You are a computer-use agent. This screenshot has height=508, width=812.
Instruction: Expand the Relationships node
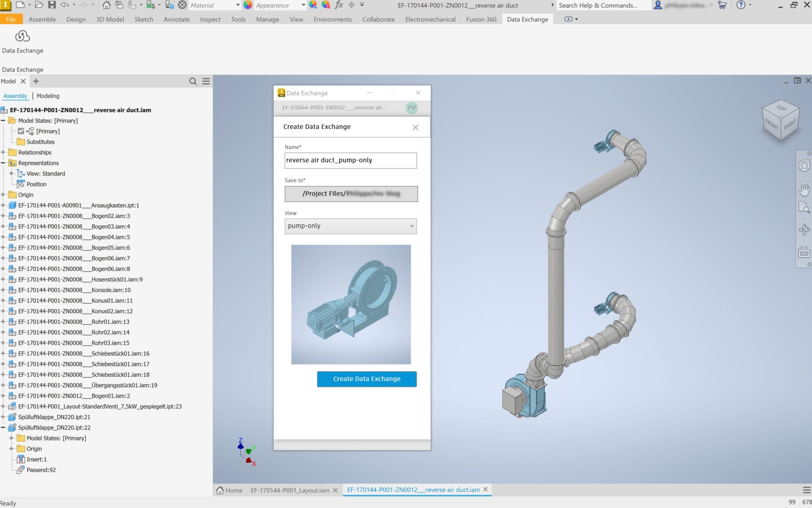pyautogui.click(x=3, y=152)
